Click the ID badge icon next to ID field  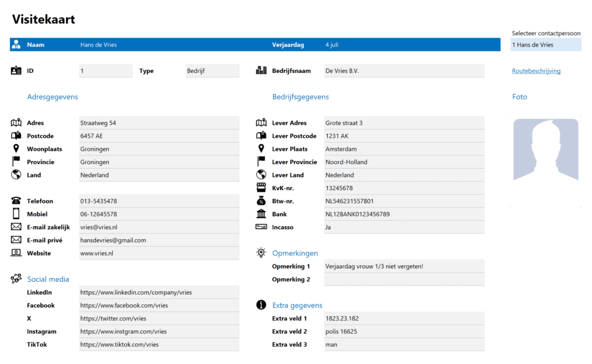coord(15,70)
